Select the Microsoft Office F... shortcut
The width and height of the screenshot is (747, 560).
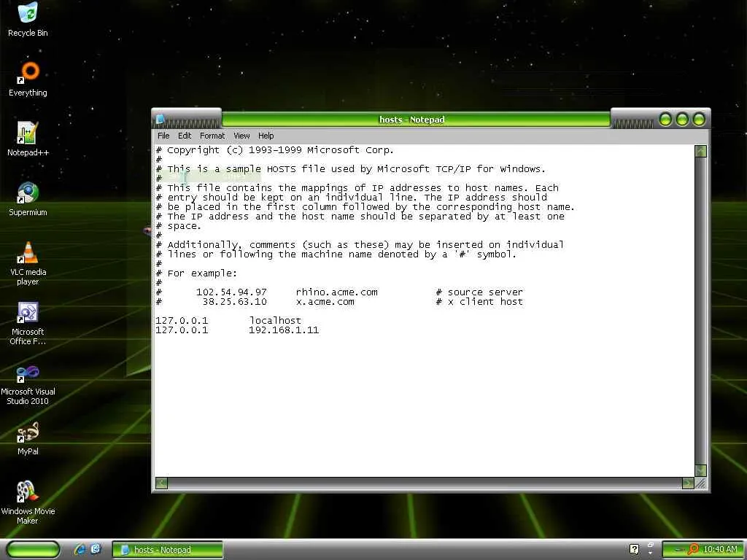(x=28, y=323)
